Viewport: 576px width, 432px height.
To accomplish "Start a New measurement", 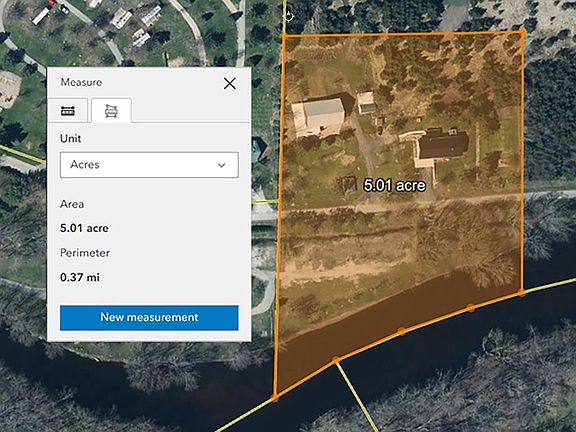I will pos(149,317).
